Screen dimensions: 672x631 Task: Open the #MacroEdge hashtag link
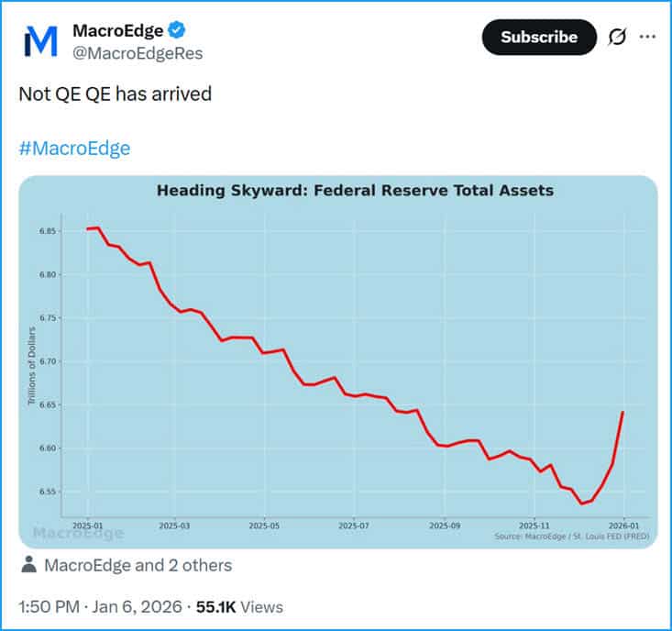(x=74, y=148)
